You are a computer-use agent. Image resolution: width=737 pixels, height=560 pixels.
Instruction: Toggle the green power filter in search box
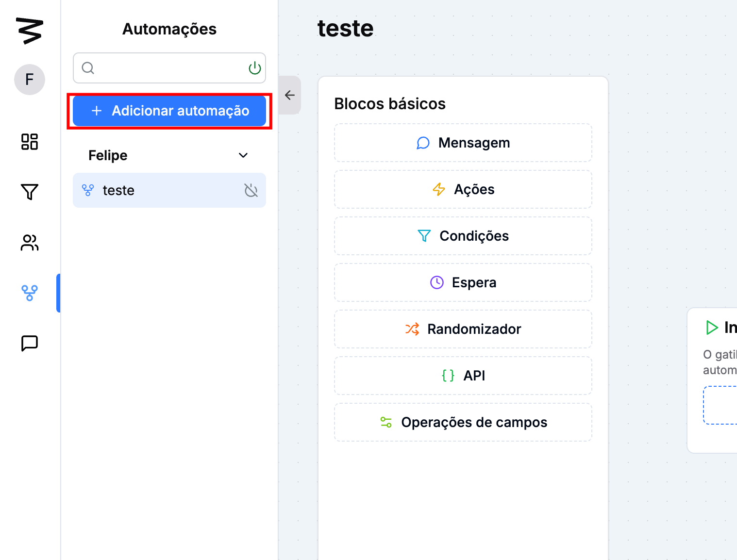(x=254, y=68)
